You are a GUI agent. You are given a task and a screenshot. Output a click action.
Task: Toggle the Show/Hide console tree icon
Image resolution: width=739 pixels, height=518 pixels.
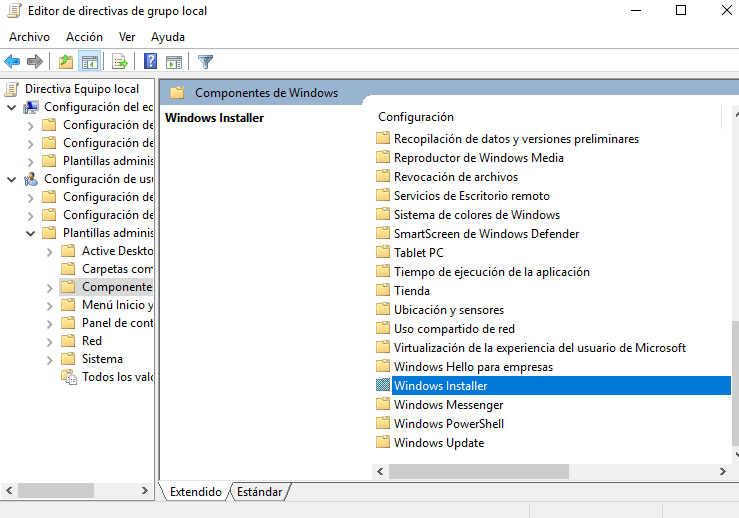pyautogui.click(x=90, y=61)
